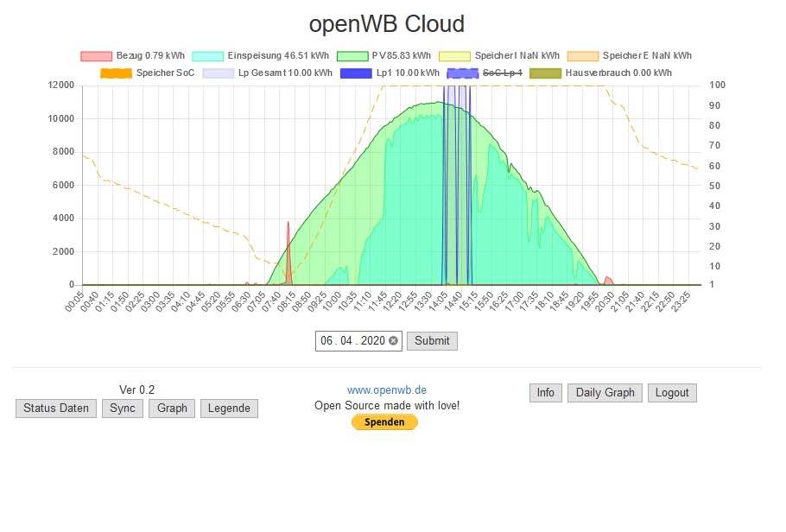Open the Daily Graph

tap(605, 393)
